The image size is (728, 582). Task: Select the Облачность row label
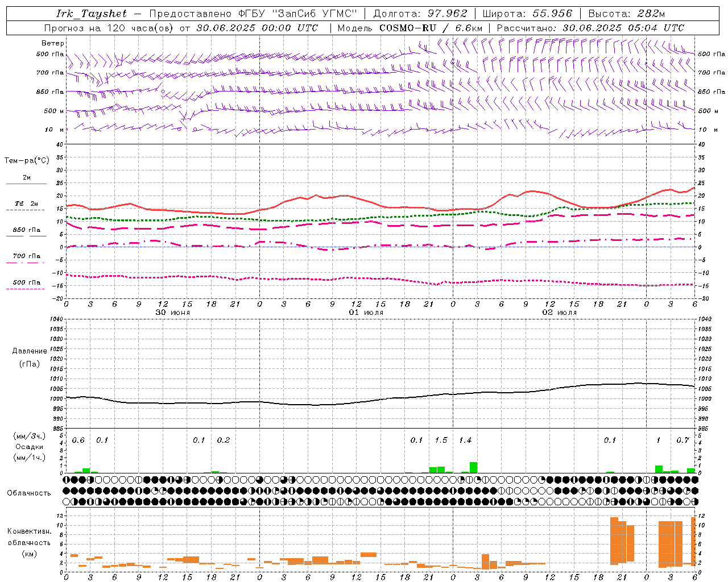(x=29, y=493)
